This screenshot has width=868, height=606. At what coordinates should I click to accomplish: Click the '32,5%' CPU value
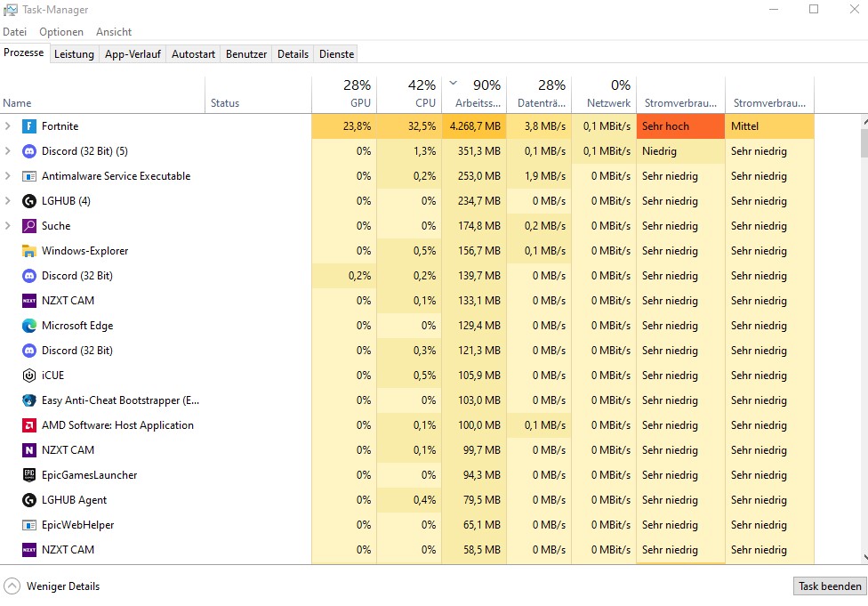click(422, 126)
